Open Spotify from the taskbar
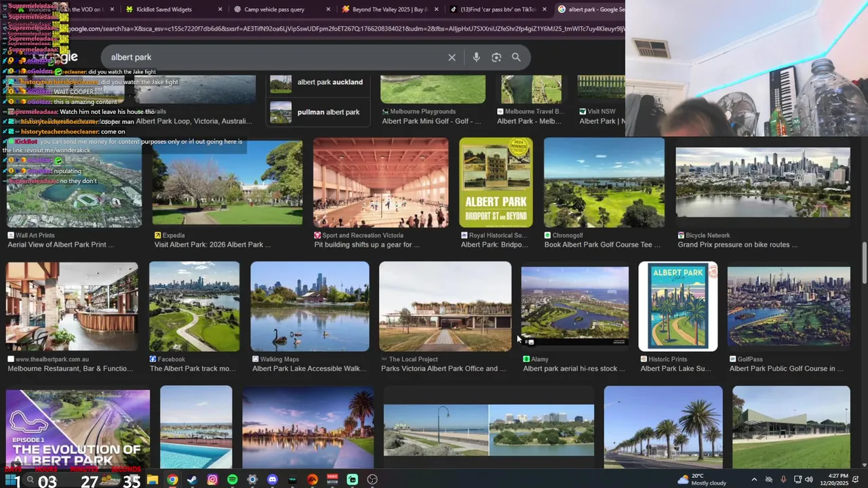Image resolution: width=868 pixels, height=488 pixels. pyautogui.click(x=233, y=480)
